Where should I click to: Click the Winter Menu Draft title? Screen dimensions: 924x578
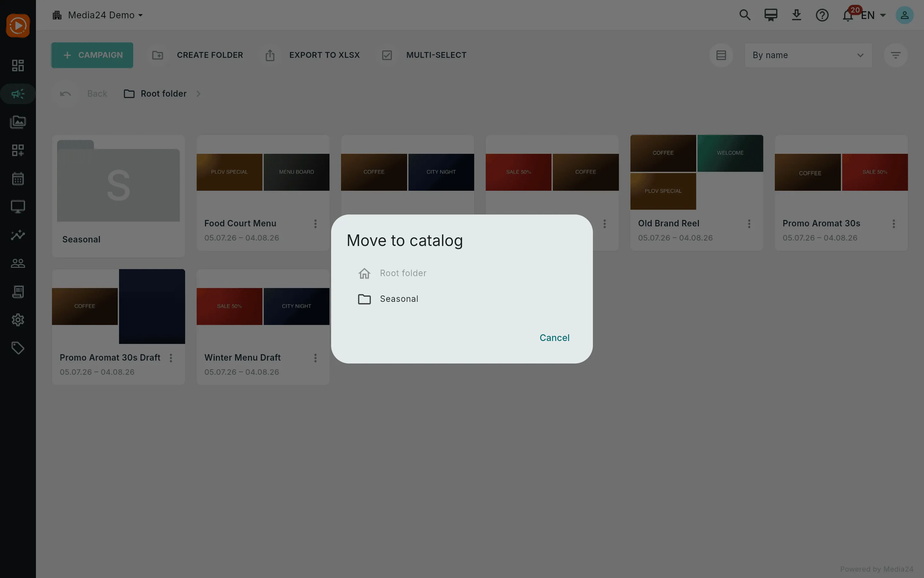243,357
